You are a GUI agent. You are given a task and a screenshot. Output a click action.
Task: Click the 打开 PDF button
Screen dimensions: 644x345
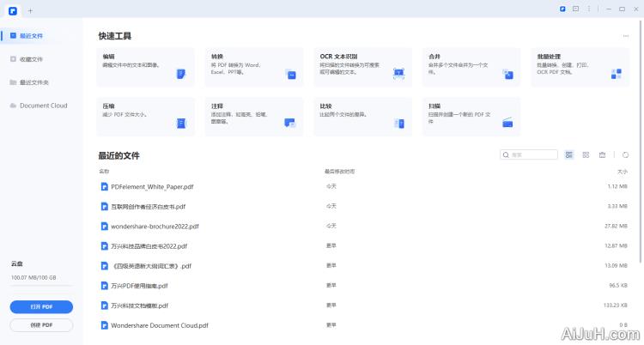[41, 306]
